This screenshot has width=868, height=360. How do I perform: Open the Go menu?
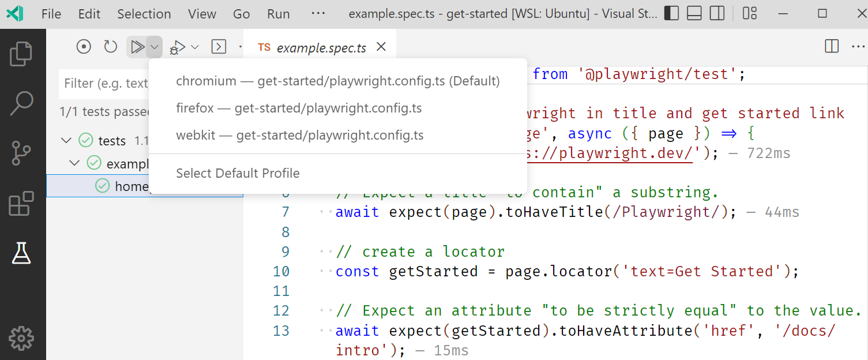(x=242, y=14)
